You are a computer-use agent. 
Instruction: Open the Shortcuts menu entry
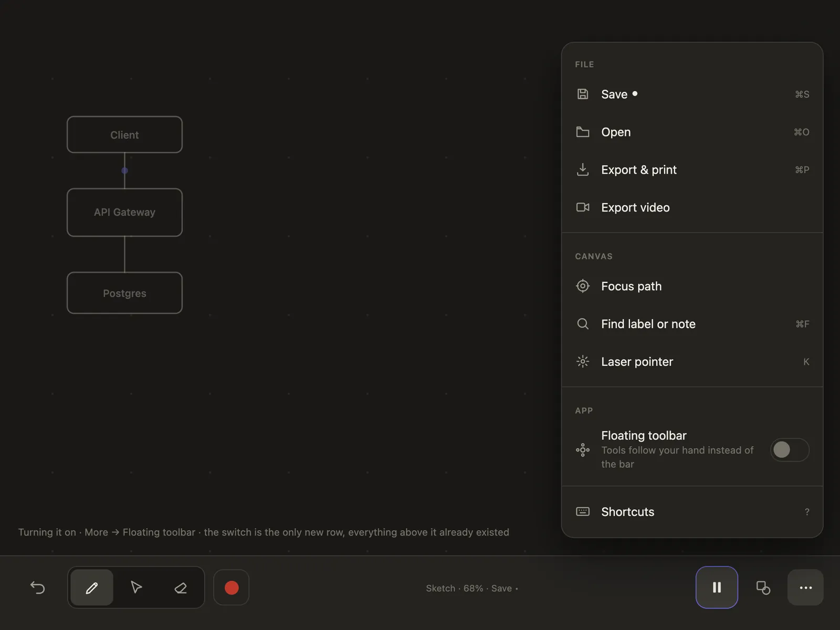pyautogui.click(x=692, y=512)
